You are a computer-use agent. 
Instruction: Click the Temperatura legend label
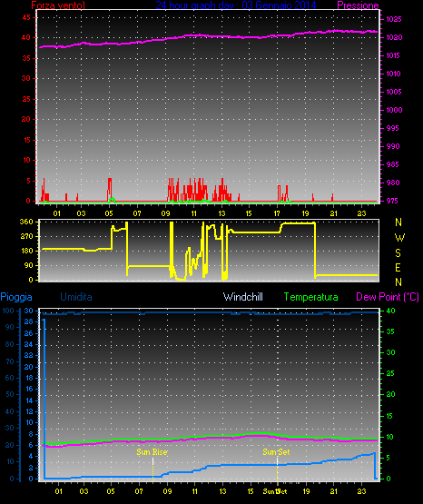tap(311, 297)
